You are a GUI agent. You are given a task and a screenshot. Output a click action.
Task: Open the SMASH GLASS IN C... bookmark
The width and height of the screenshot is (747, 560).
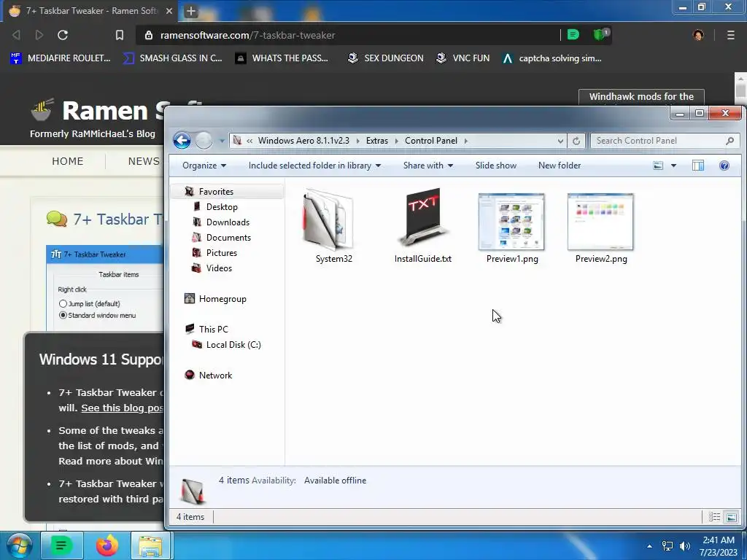tap(172, 58)
